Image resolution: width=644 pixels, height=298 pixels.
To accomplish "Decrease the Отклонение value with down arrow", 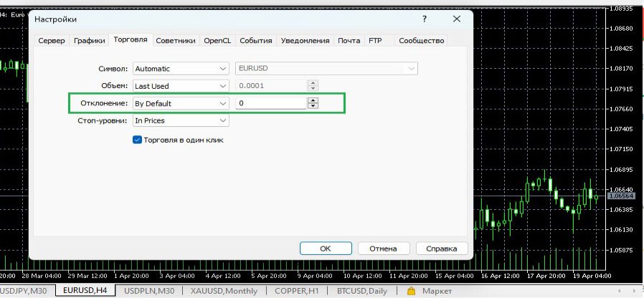I will click(313, 106).
